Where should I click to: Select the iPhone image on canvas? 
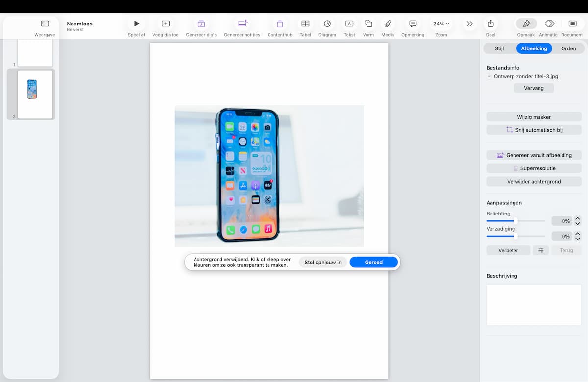[269, 176]
